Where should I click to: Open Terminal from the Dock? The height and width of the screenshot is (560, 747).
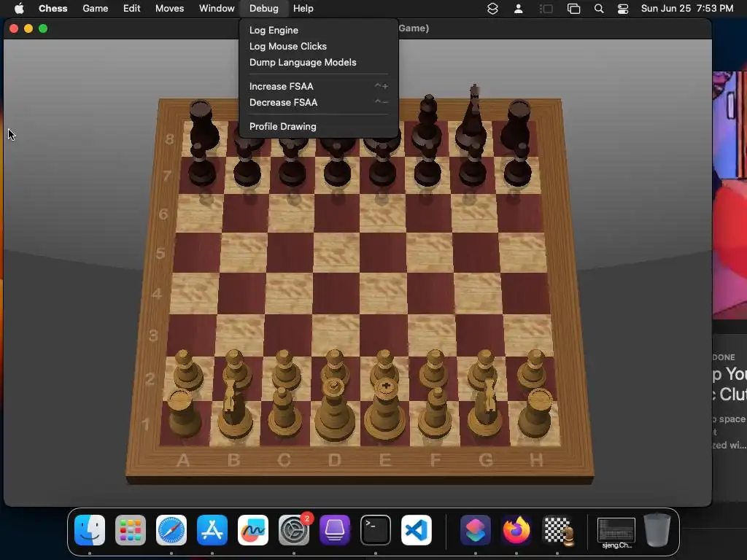[x=376, y=530]
